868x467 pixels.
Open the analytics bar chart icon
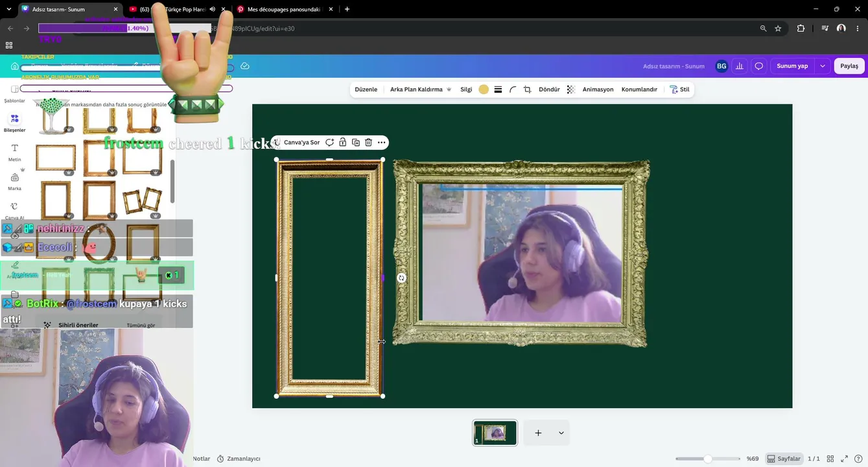tap(740, 66)
